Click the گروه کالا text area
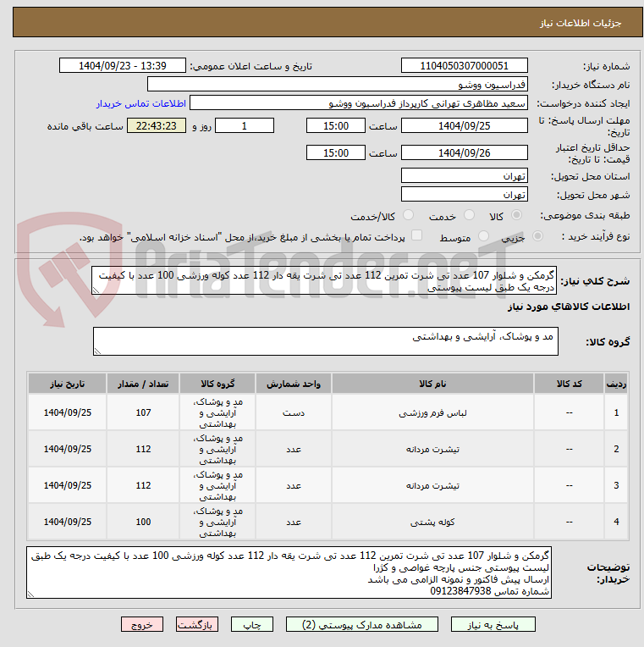The width and height of the screenshot is (644, 647). coord(326,341)
